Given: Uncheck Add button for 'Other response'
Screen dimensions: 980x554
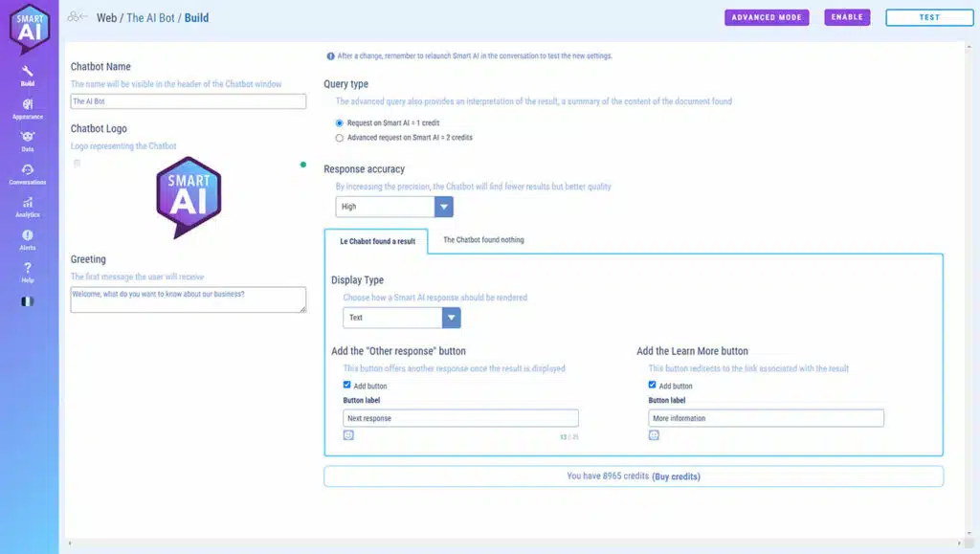Looking at the screenshot, I should (347, 386).
